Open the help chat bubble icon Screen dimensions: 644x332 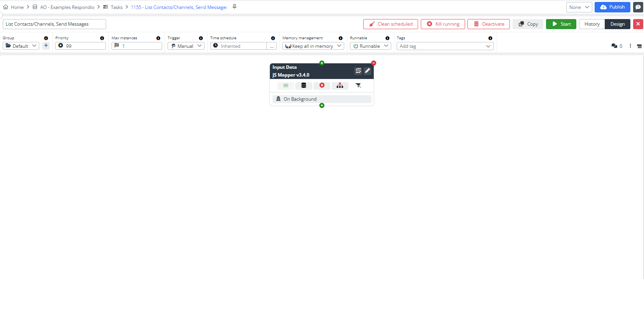(x=638, y=7)
